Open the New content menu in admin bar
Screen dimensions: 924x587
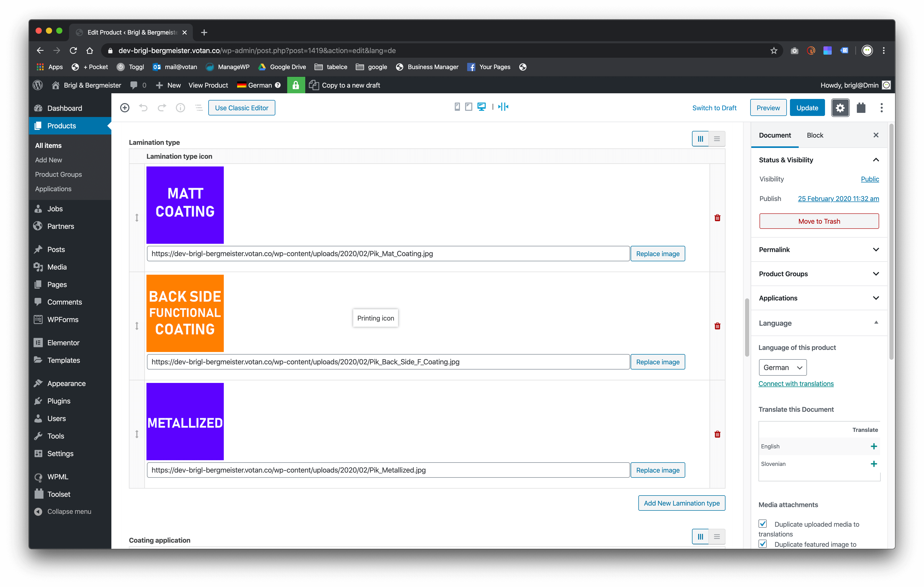click(x=168, y=85)
